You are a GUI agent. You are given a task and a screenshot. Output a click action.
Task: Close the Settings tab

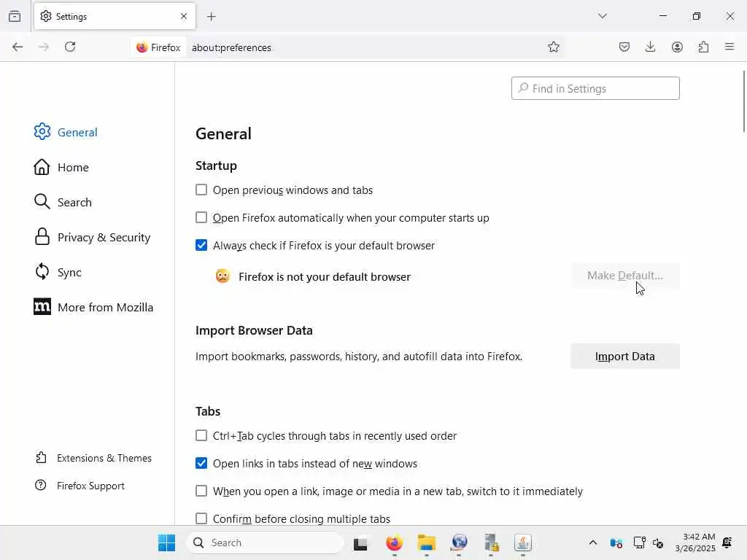click(184, 16)
